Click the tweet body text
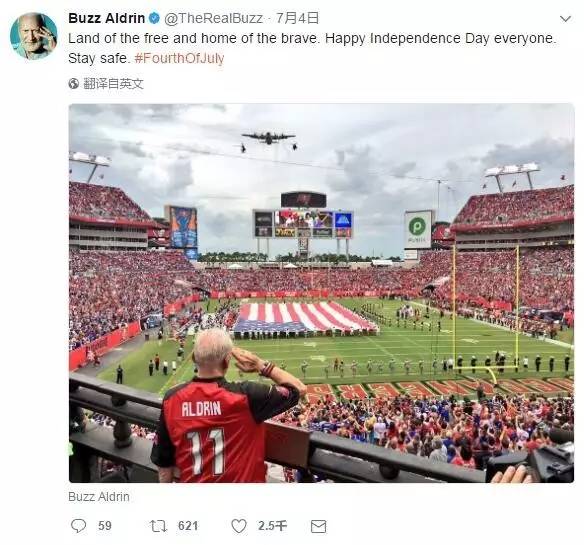 click(312, 48)
